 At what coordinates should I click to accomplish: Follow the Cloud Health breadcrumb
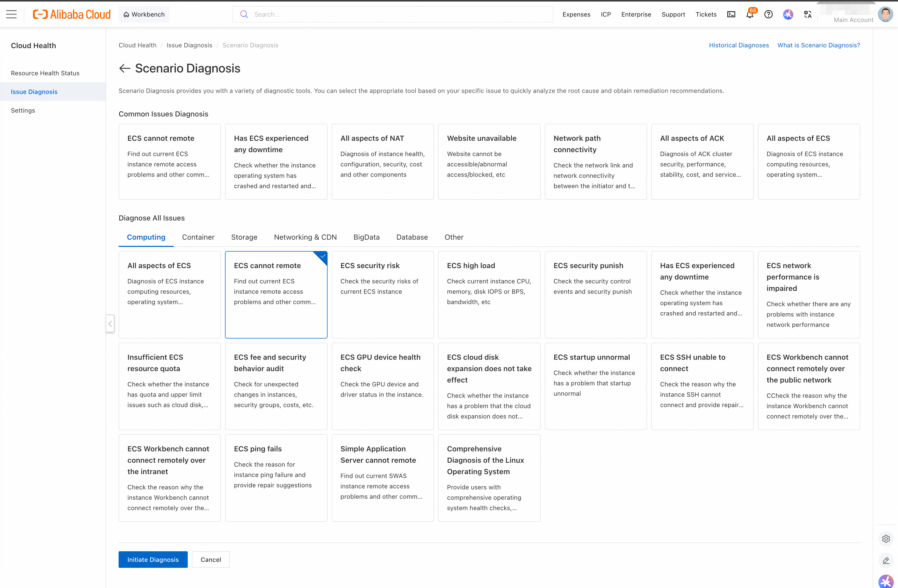137,45
